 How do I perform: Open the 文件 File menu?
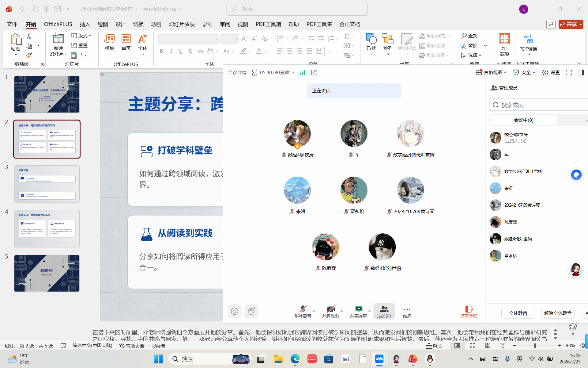click(x=12, y=24)
